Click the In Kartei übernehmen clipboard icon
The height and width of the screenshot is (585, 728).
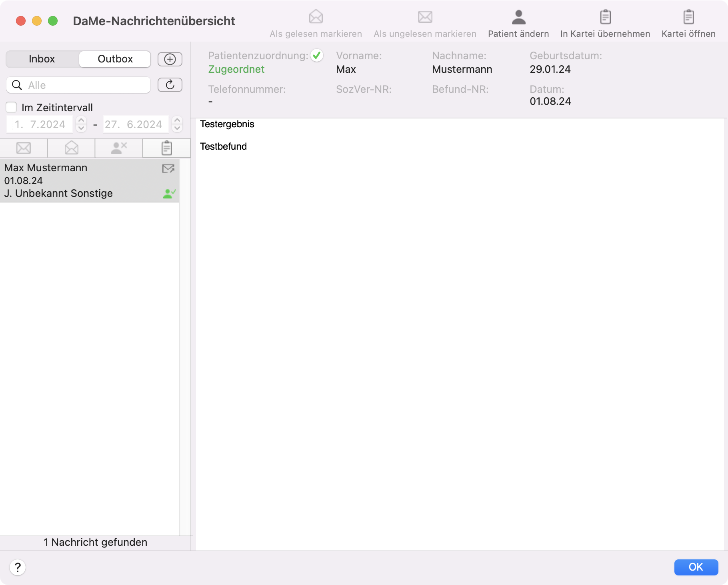(606, 17)
